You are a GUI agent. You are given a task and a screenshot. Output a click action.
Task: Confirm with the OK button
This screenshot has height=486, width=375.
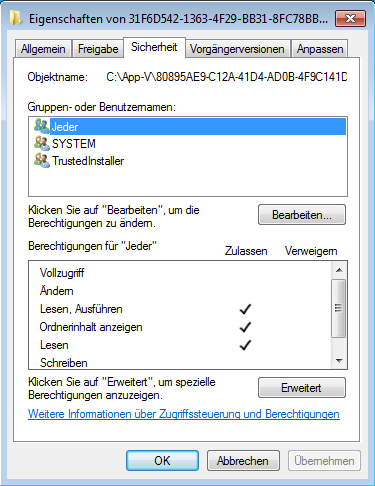click(x=162, y=461)
